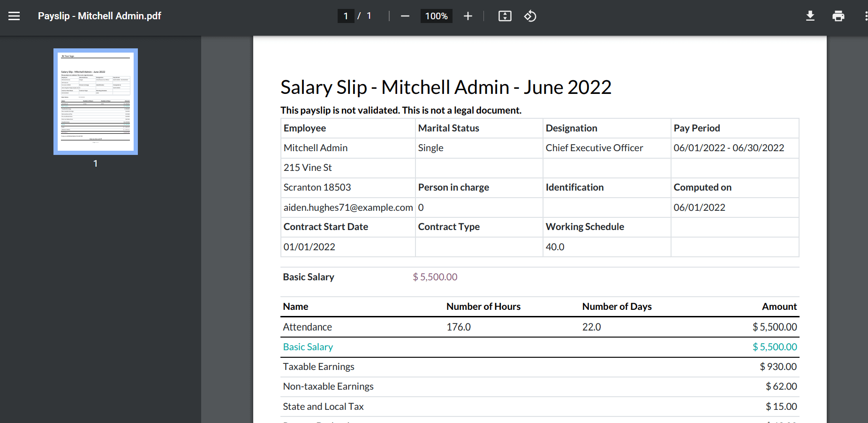The width and height of the screenshot is (868, 423).
Task: Download the payslip PDF
Action: [x=810, y=16]
